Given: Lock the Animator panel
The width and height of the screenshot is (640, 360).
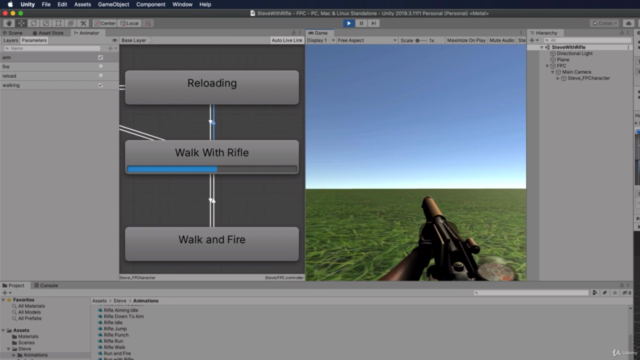Looking at the screenshot, I should coord(293,33).
